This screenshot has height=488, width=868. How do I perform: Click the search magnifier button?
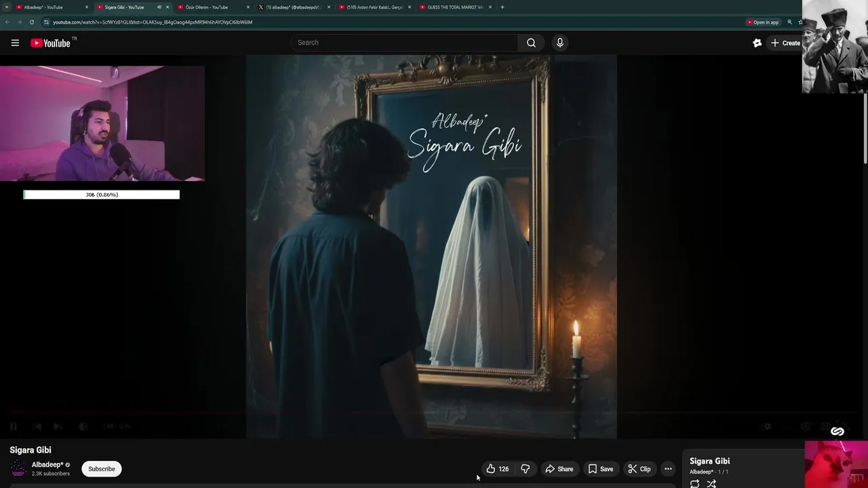[x=531, y=43]
